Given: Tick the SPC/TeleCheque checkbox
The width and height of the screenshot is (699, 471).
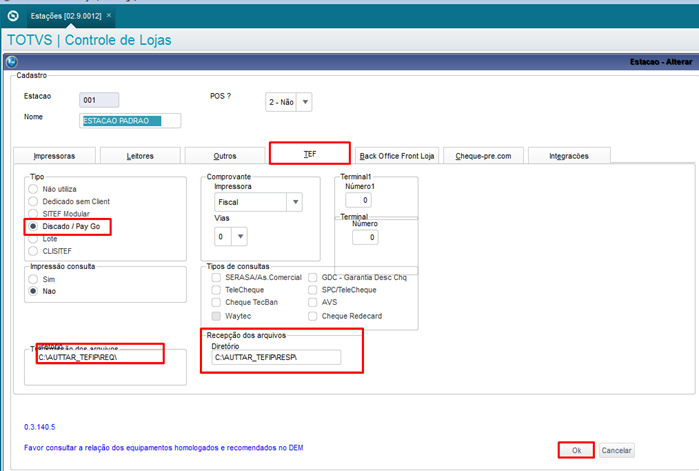Looking at the screenshot, I should [313, 290].
